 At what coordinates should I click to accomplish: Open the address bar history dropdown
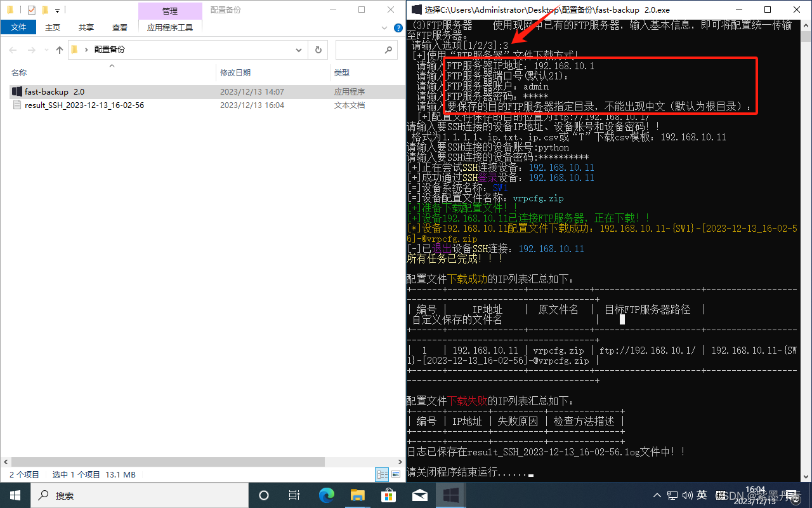click(x=299, y=50)
